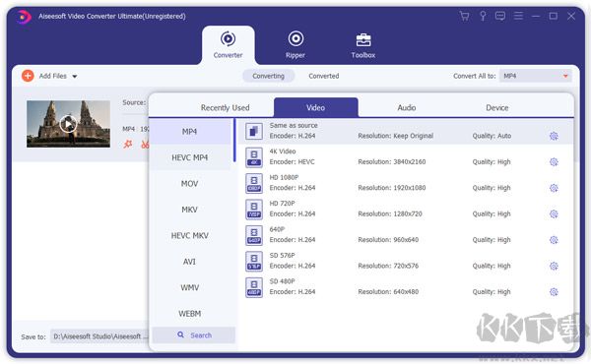Expand the Add Files dropdown arrow
Image resolution: width=591 pixels, height=364 pixels.
coord(75,76)
